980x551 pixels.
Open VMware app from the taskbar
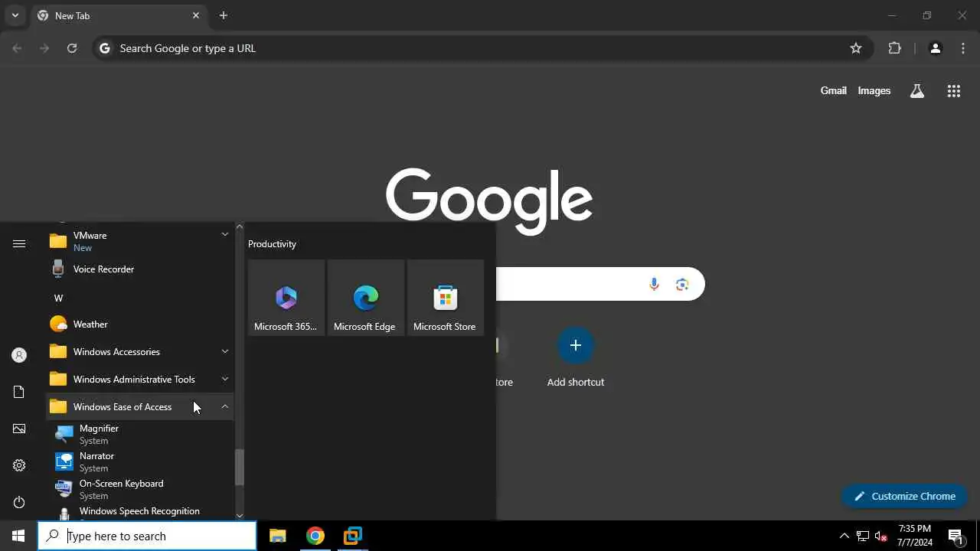[x=353, y=536]
